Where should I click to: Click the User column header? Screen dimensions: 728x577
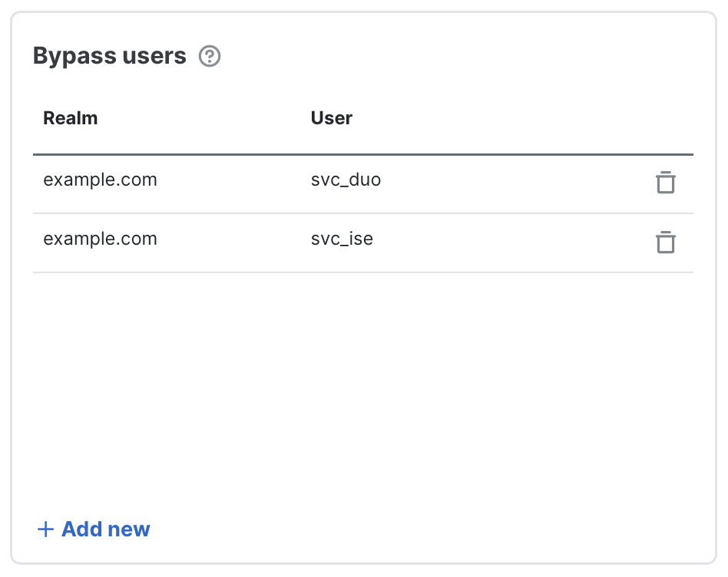pyautogui.click(x=331, y=117)
